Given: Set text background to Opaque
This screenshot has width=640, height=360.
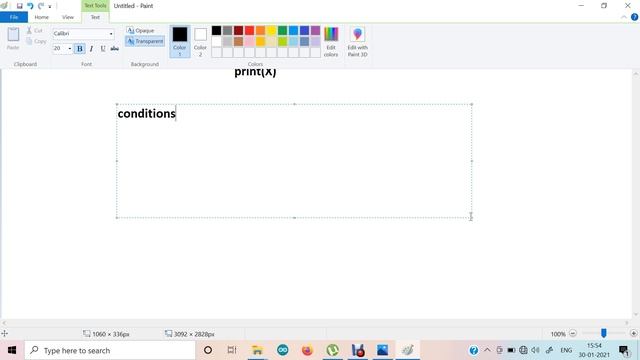Looking at the screenshot, I should (140, 31).
